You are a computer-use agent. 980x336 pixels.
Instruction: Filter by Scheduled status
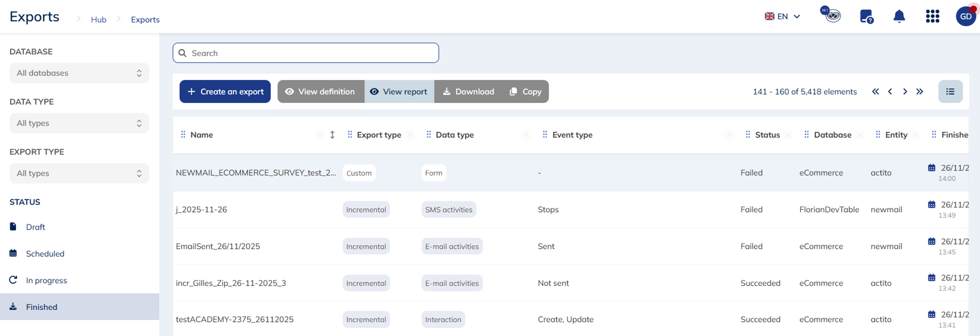[x=45, y=254]
